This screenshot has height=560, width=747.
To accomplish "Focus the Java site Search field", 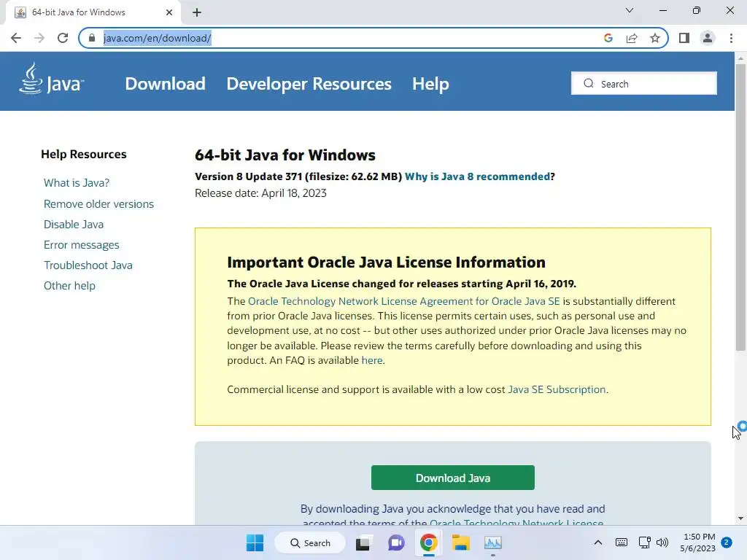I will pyautogui.click(x=643, y=83).
